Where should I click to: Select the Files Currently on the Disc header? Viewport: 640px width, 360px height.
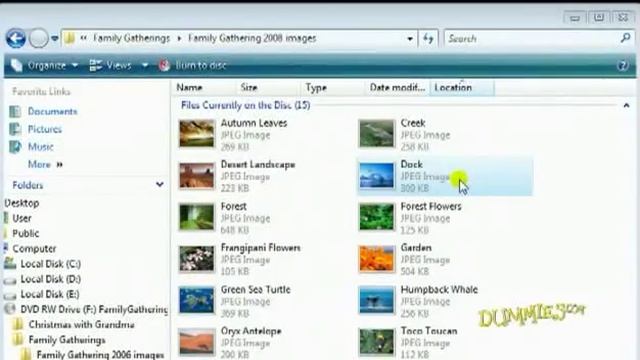[245, 105]
